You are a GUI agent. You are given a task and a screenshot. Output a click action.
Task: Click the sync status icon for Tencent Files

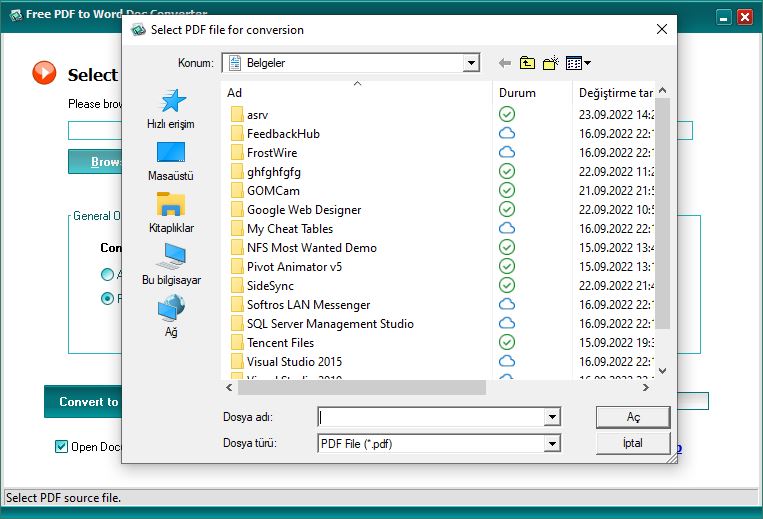pyautogui.click(x=507, y=342)
